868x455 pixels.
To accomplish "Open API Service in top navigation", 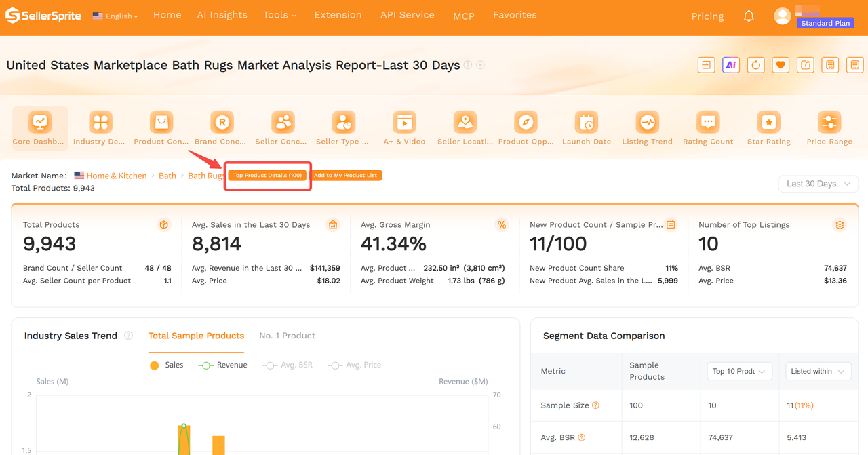I will [x=407, y=15].
